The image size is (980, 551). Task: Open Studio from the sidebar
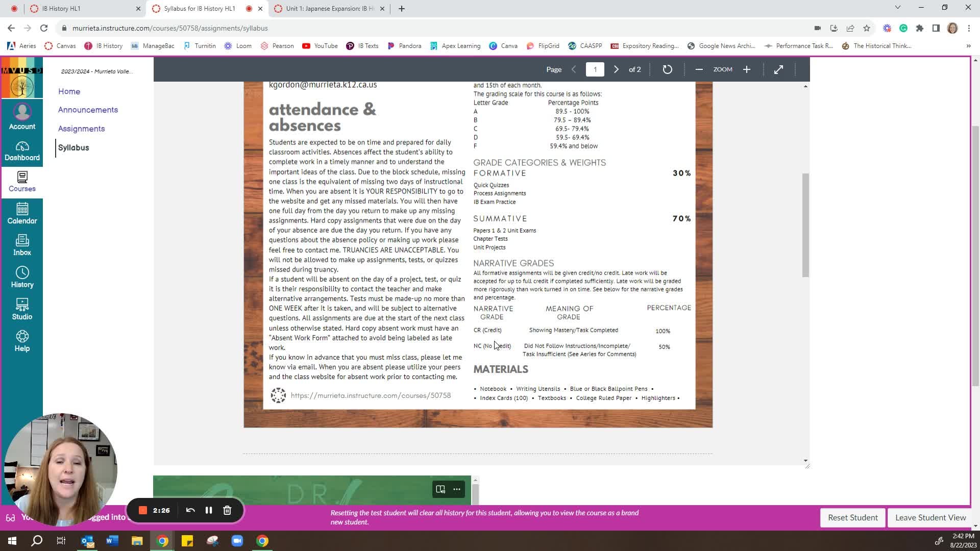(x=22, y=309)
